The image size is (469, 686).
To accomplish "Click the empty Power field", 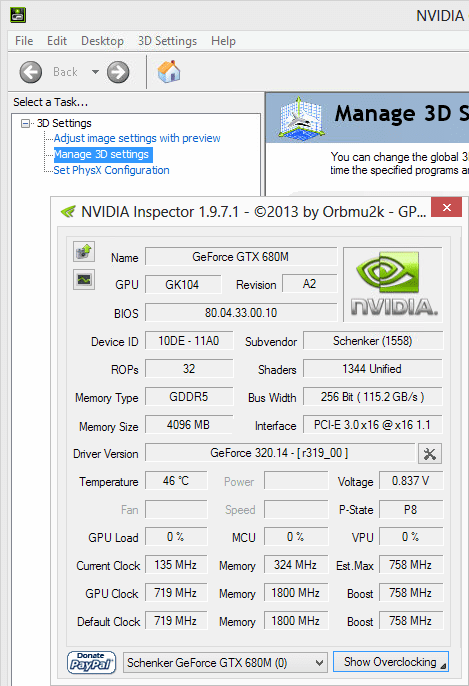I will tap(296, 481).
